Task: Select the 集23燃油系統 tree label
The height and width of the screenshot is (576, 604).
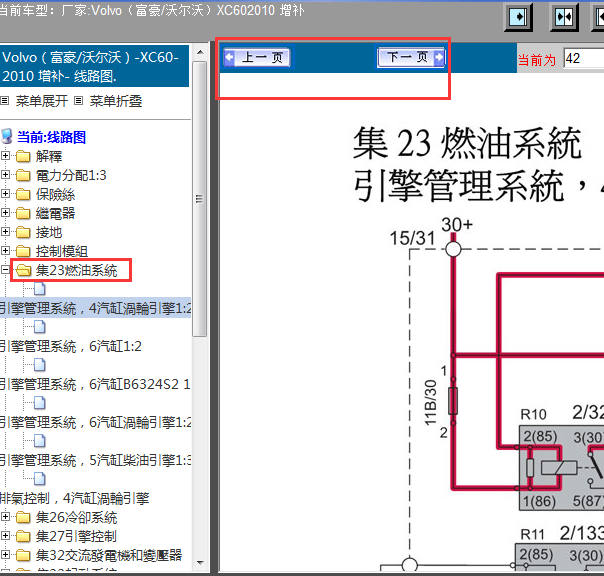Action: coord(77,270)
